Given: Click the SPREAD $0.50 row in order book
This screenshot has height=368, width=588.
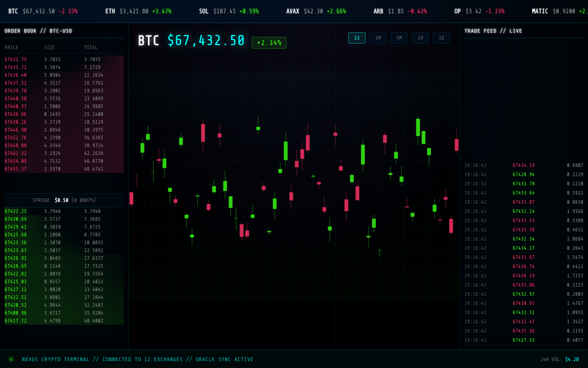Looking at the screenshot, I should (x=63, y=200).
